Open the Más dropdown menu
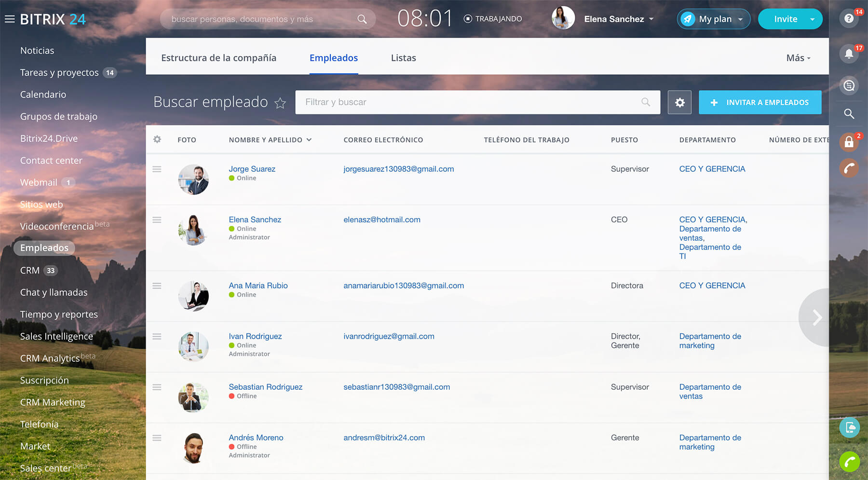 [x=798, y=58]
